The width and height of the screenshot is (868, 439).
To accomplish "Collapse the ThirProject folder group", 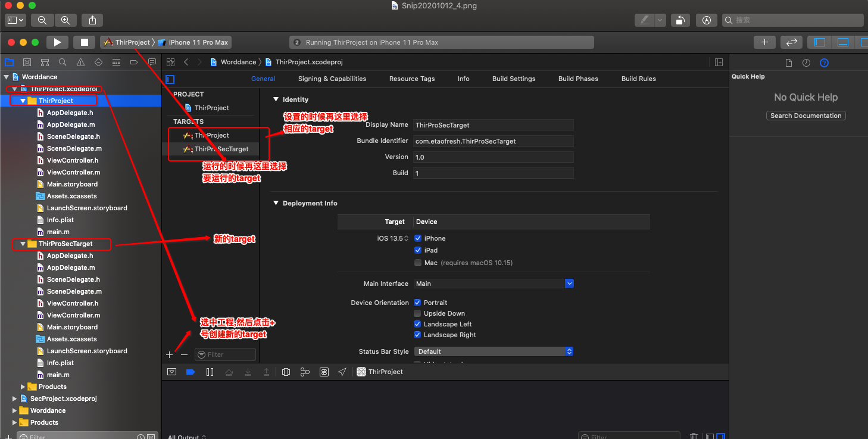I will coord(23,101).
